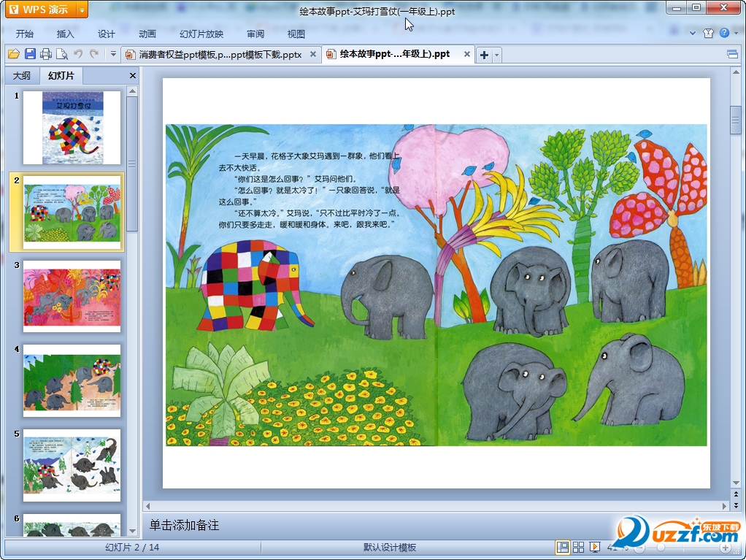The height and width of the screenshot is (560, 746).
Task: Go to next slide with double-down arrow
Action: tap(736, 505)
